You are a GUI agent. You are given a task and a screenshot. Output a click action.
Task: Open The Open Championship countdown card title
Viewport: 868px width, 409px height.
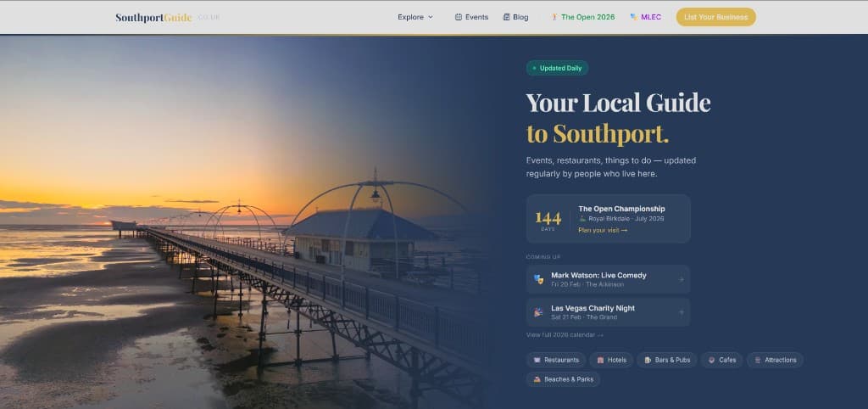621,209
